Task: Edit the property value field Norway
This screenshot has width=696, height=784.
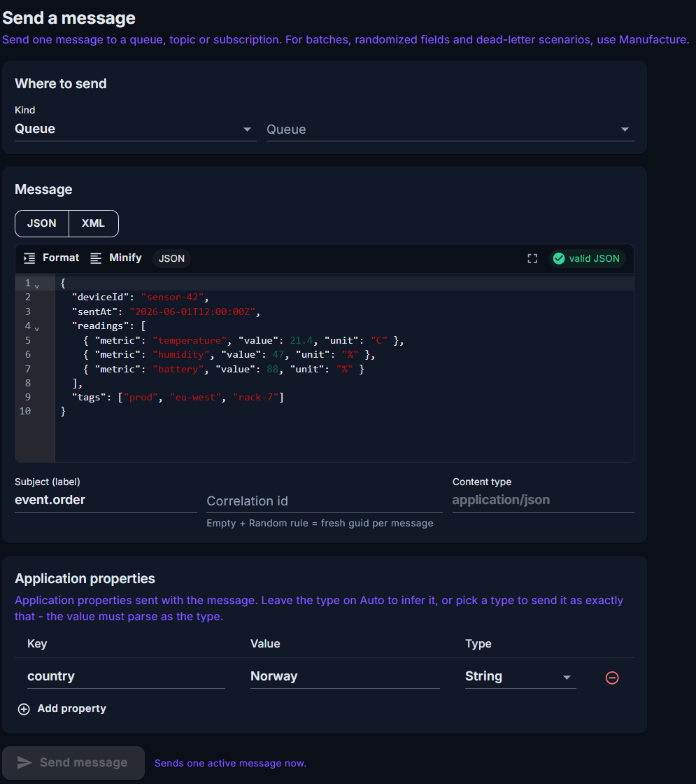Action: pyautogui.click(x=345, y=676)
